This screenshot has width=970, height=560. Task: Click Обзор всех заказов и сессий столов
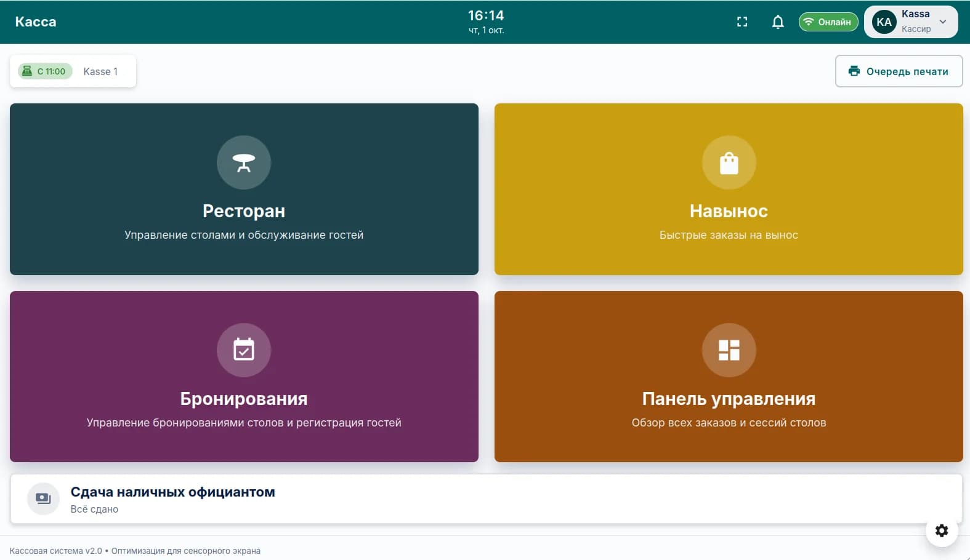[x=729, y=423]
